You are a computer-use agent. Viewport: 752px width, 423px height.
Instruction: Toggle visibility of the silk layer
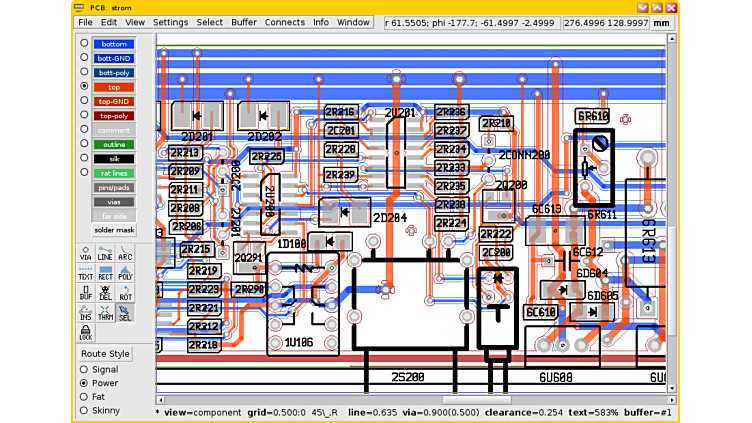(x=114, y=158)
